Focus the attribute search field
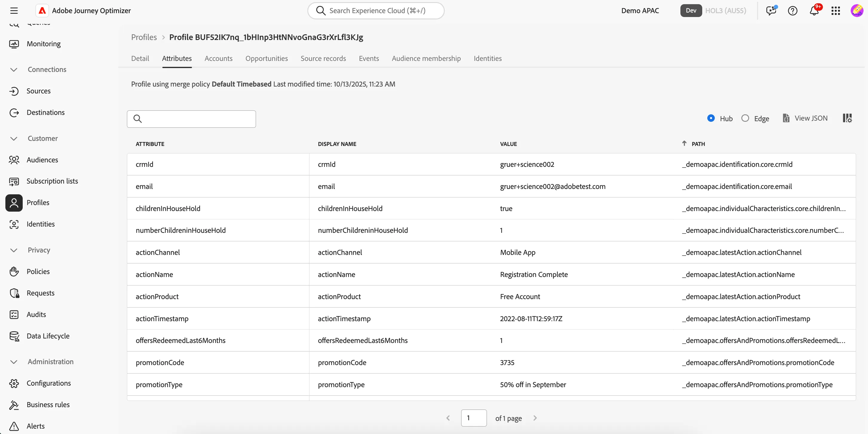The height and width of the screenshot is (434, 868). point(191,119)
